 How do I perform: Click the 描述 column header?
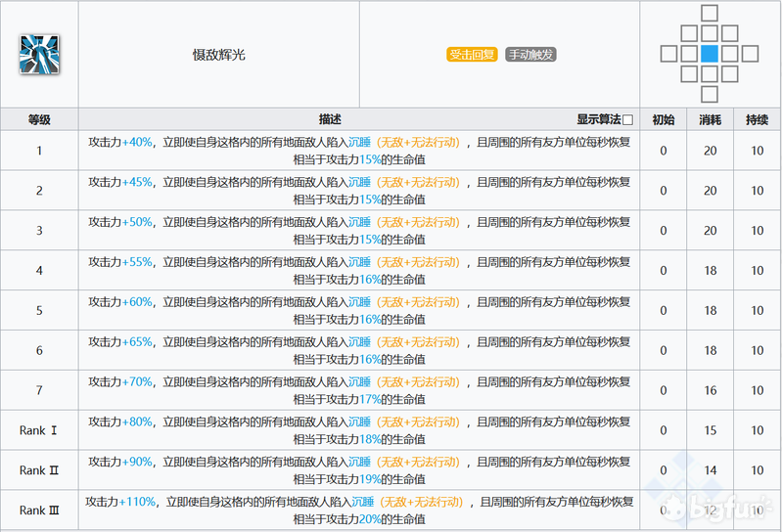click(330, 119)
